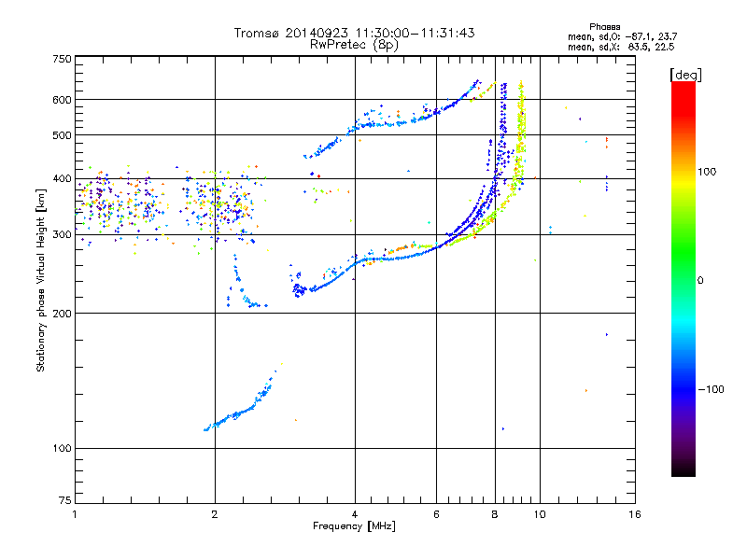Viewport: 747px width, 560px height.
Task: Click the 'mean, sd,X: 83.5, 22.5' line
Action: pyautogui.click(x=621, y=47)
